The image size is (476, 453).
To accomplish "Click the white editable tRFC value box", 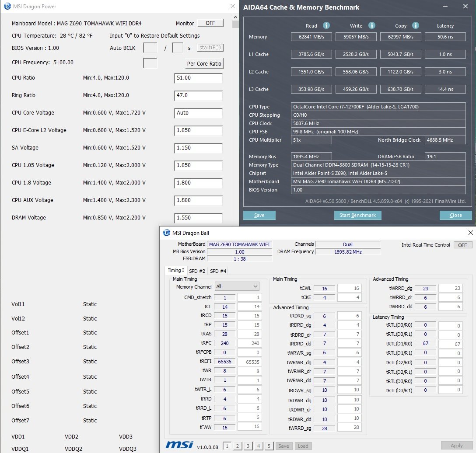I will point(249,343).
